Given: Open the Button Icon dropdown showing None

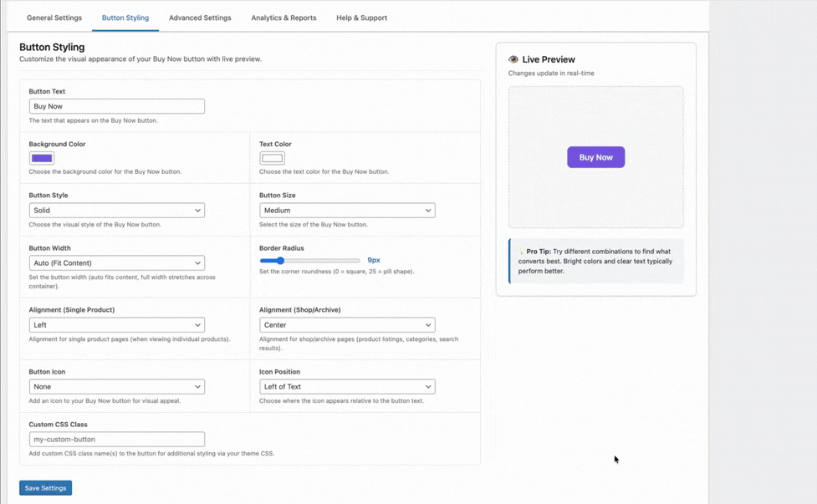Looking at the screenshot, I should pos(116,386).
